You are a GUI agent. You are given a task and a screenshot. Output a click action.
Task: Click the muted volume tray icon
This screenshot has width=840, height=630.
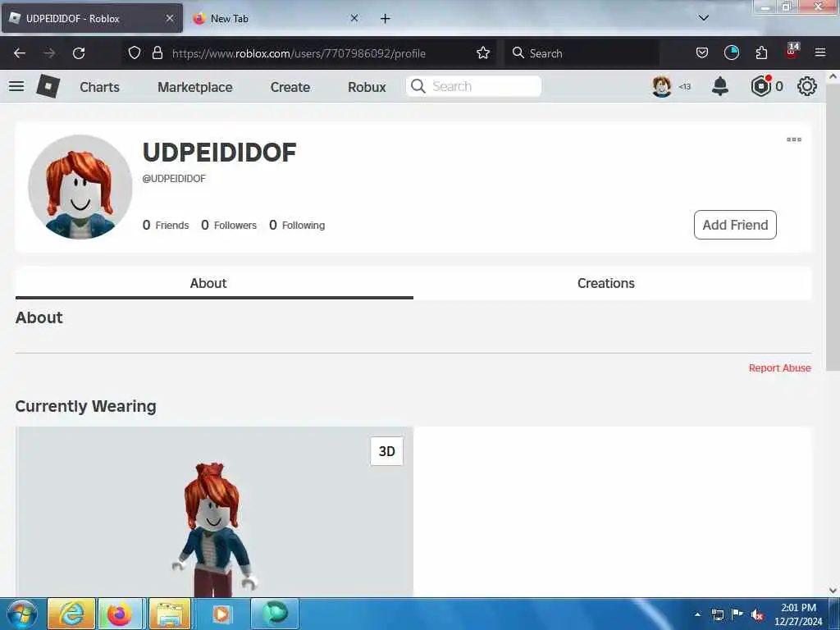point(757,614)
